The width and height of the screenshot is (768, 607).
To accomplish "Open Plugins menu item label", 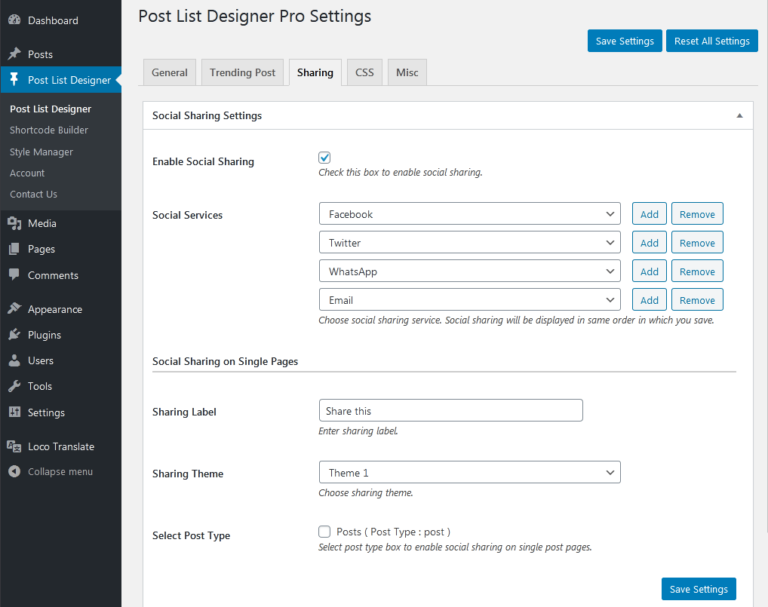I will 45,335.
